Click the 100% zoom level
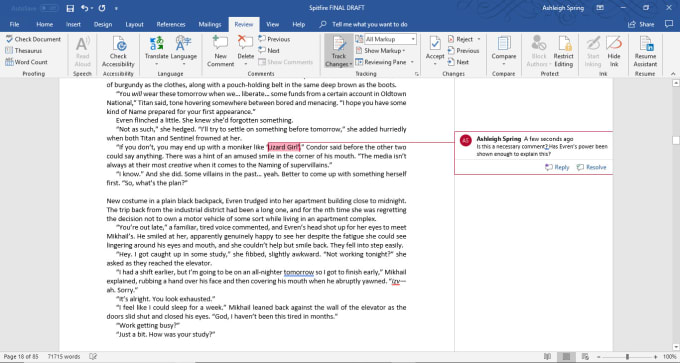680x363 pixels. pos(670,356)
